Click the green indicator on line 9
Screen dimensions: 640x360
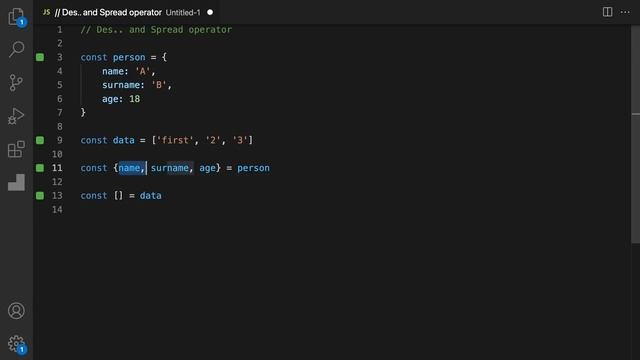40,140
